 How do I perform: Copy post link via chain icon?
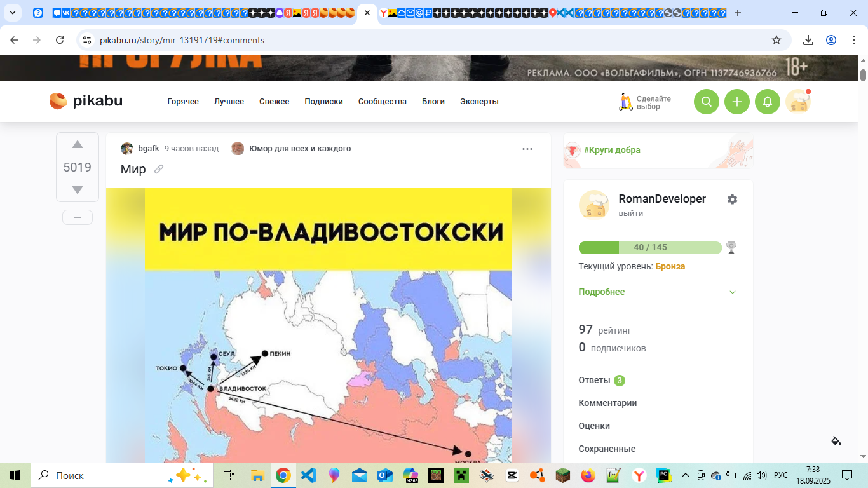point(159,169)
